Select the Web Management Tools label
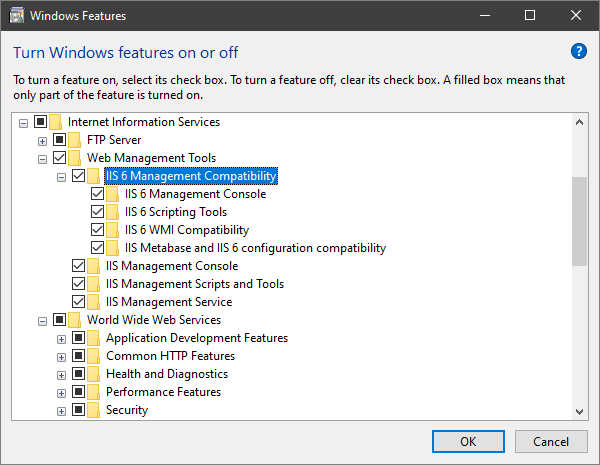This screenshot has height=465, width=600. point(151,158)
